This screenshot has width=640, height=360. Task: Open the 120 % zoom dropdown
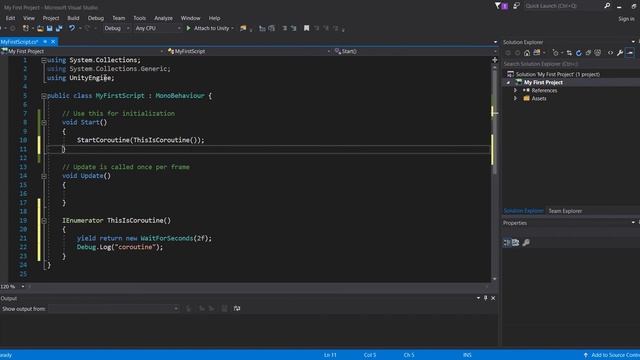(x=22, y=287)
